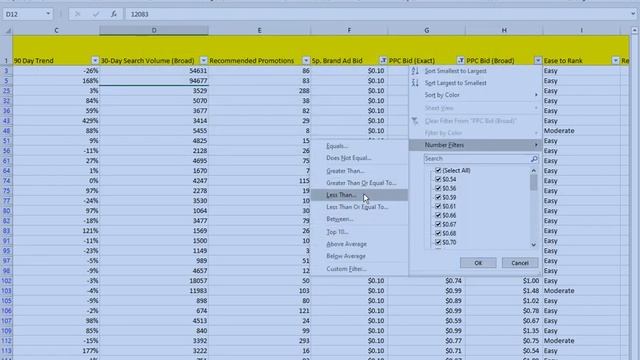This screenshot has height=360, width=640.
Task: Click the filter Search input field
Action: pos(477,159)
